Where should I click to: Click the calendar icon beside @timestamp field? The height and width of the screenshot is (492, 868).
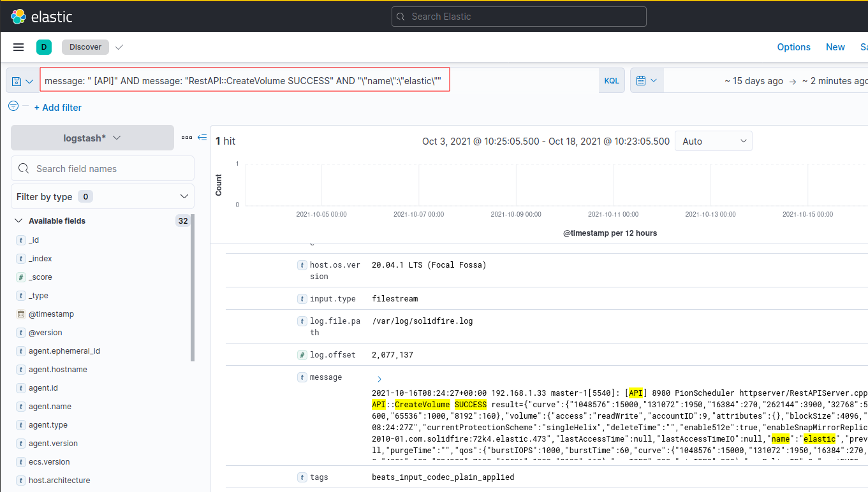click(x=21, y=314)
